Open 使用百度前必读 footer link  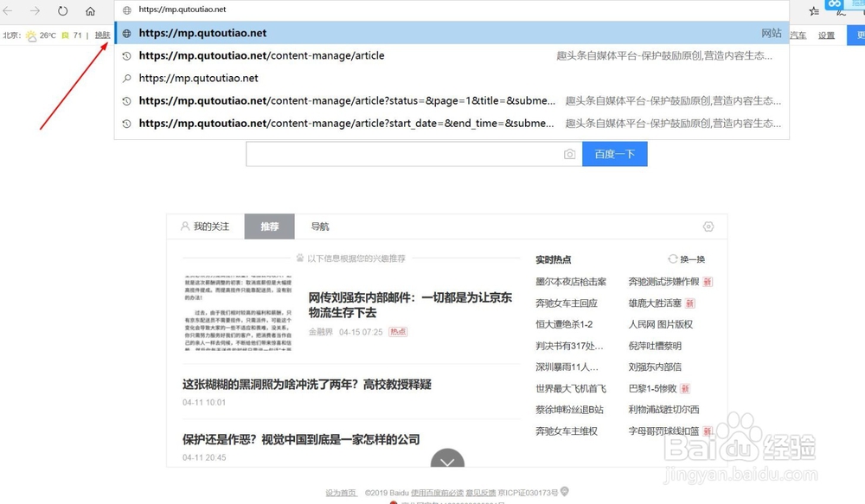point(437,493)
